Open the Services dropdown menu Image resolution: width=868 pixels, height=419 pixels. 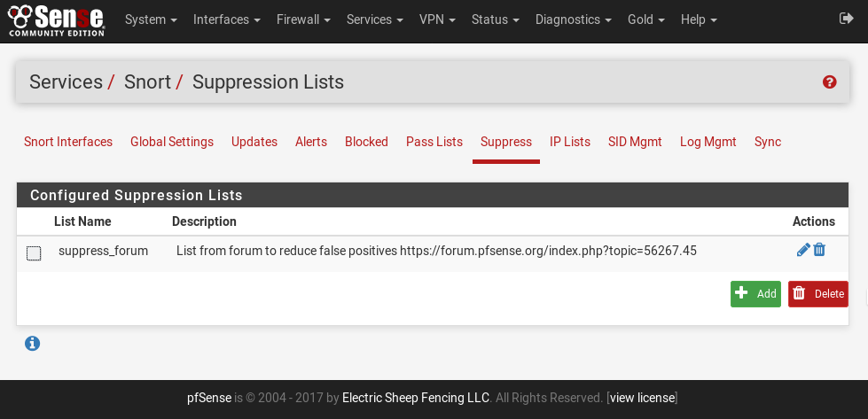[x=374, y=19]
